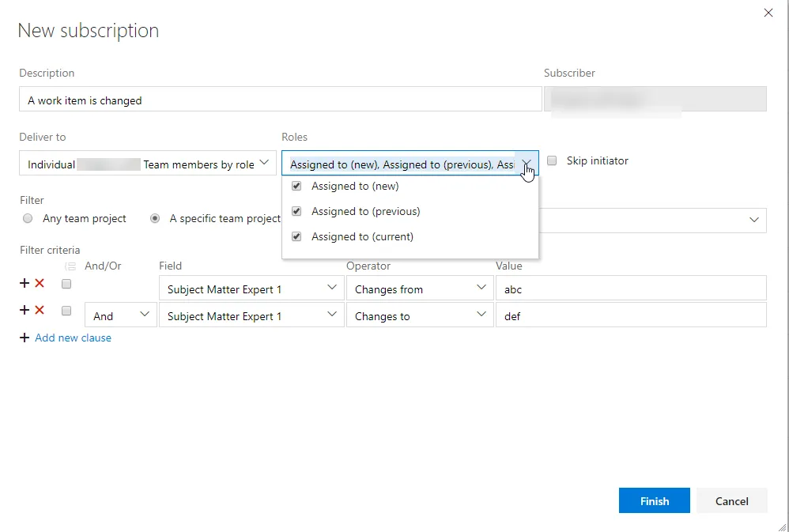Select the Any team project radio option
This screenshot has width=789, height=532.
pyautogui.click(x=28, y=218)
